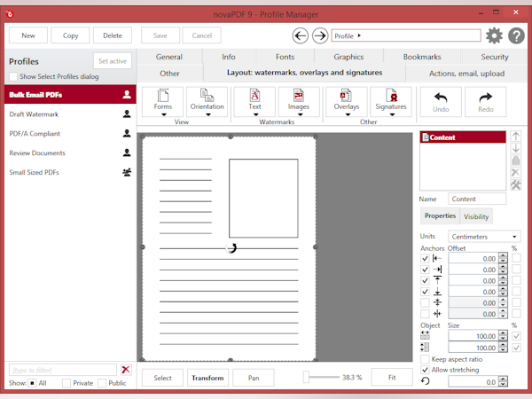Clear the profile filter red X
Image resolution: width=532 pixels, height=399 pixels.
click(126, 370)
